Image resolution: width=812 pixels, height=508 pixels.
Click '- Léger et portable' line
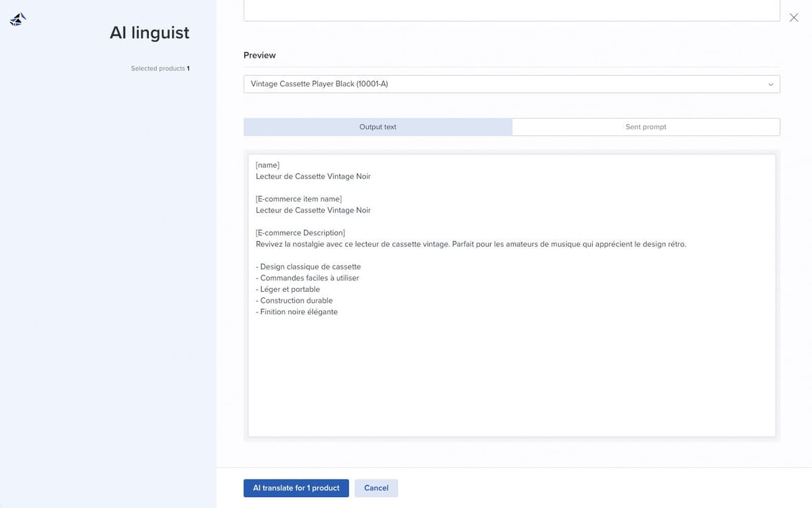click(288, 289)
